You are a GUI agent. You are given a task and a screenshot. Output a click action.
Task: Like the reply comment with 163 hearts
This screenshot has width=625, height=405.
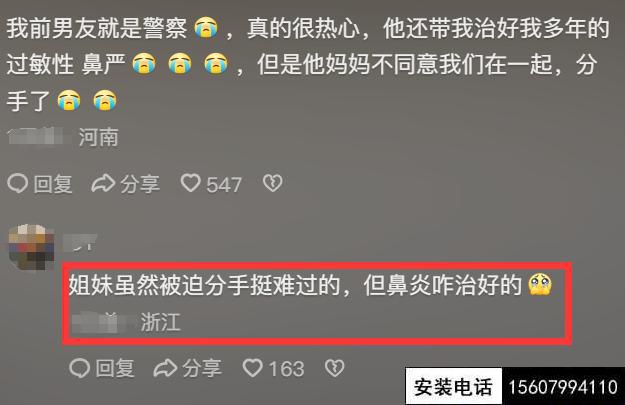tap(253, 368)
